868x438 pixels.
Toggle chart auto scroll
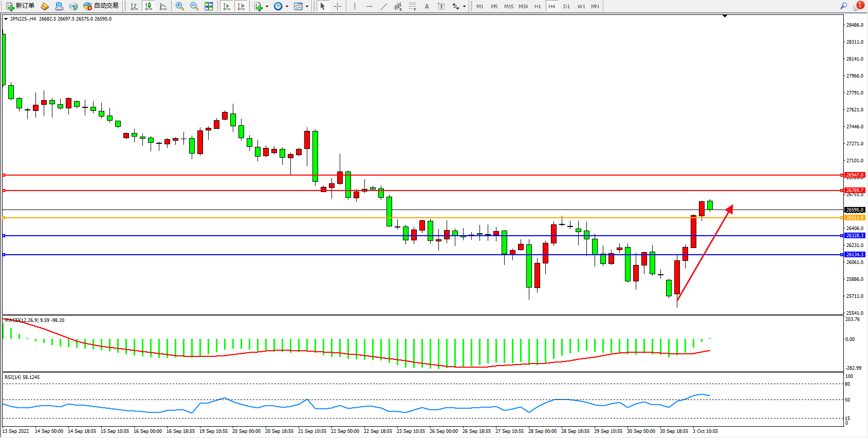[227, 6]
